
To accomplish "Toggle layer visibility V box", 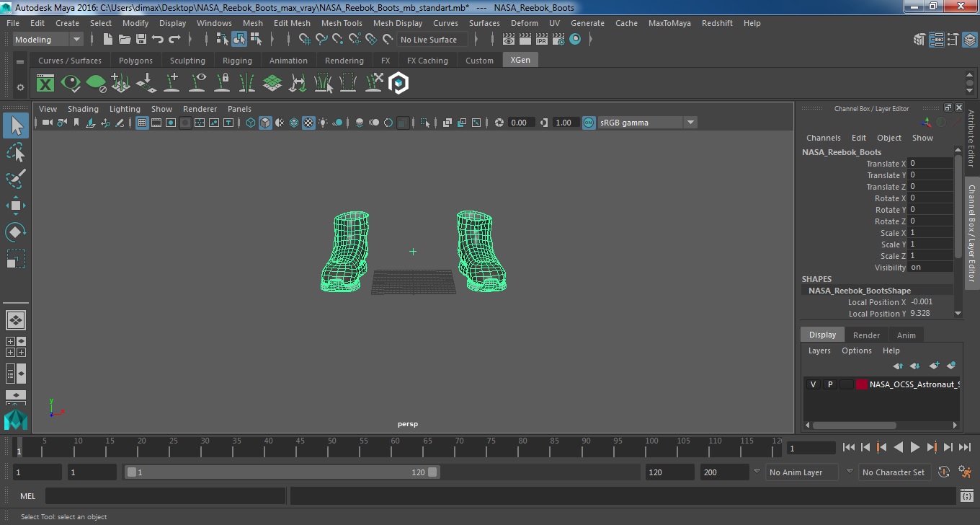I will (x=813, y=384).
